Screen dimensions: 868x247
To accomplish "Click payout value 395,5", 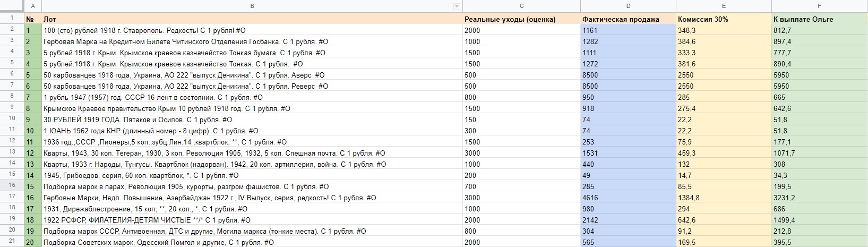I will [x=820, y=242].
